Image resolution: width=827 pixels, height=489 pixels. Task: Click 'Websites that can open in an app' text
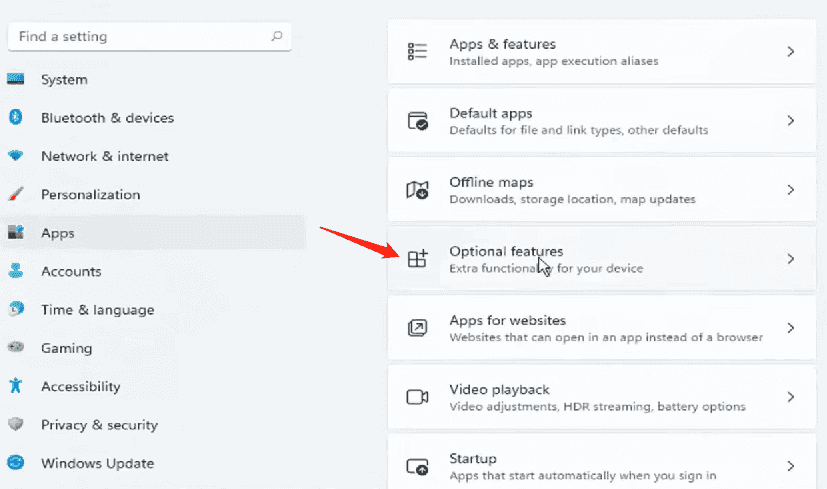pos(545,338)
